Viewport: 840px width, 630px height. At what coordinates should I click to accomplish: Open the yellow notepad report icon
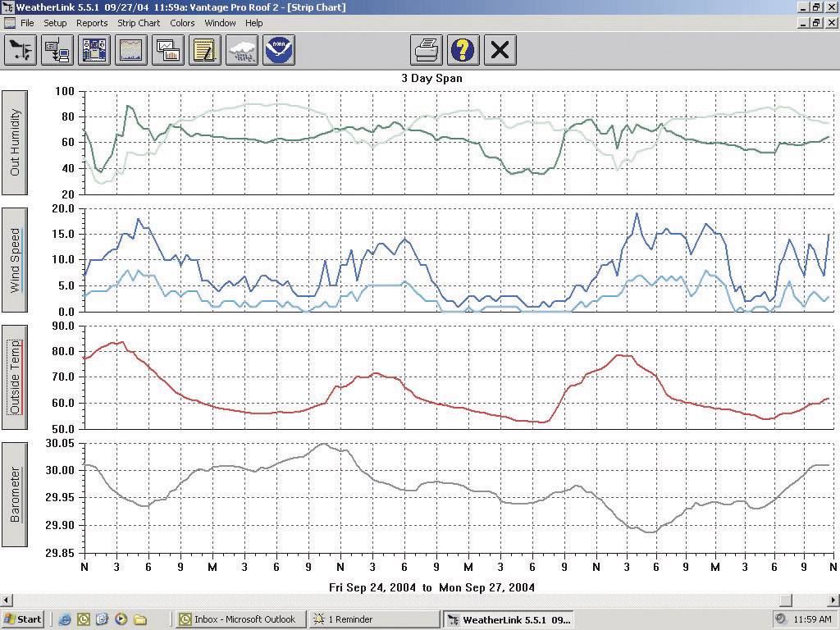tap(203, 50)
